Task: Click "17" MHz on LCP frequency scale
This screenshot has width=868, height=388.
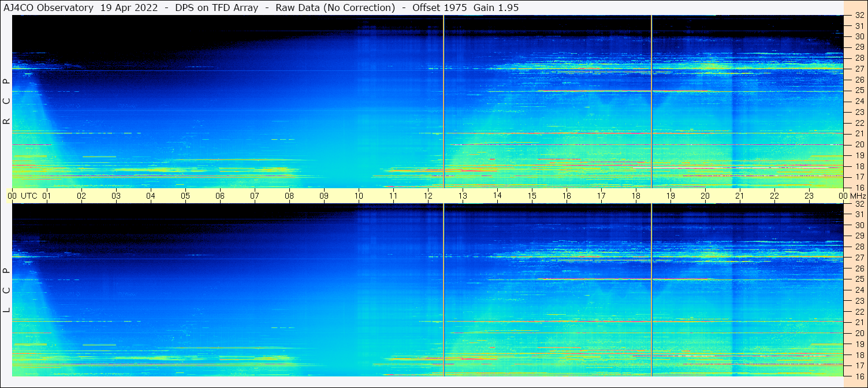Action: pyautogui.click(x=859, y=365)
